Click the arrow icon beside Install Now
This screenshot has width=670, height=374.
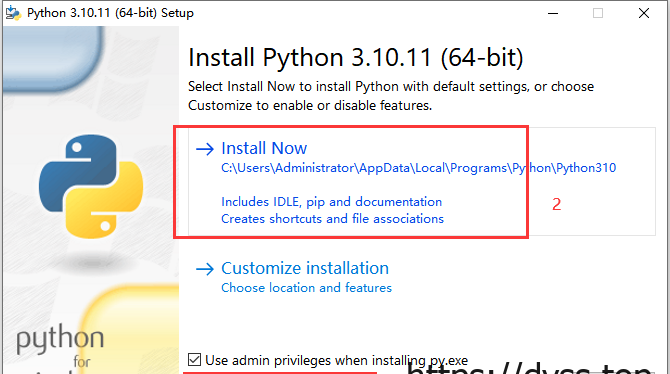tap(205, 149)
